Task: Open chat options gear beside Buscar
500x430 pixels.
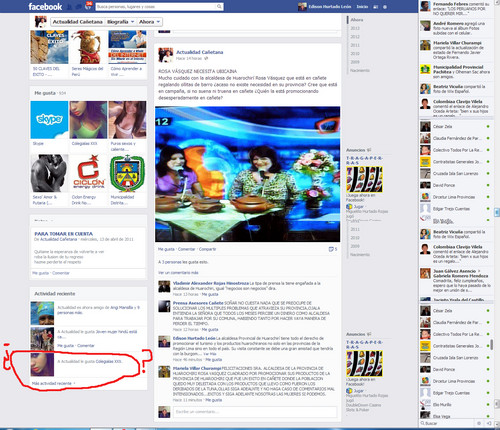Action: point(479,423)
